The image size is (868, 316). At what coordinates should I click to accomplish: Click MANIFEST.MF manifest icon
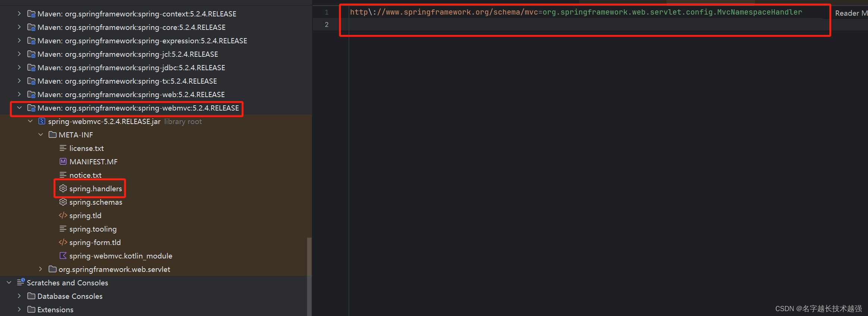click(63, 161)
